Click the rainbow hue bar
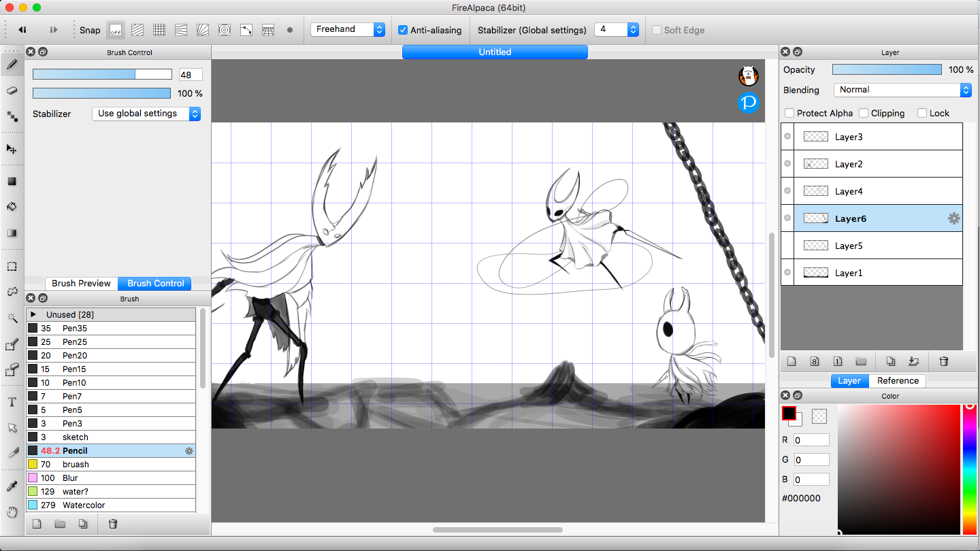Image resolution: width=980 pixels, height=551 pixels. click(x=969, y=469)
